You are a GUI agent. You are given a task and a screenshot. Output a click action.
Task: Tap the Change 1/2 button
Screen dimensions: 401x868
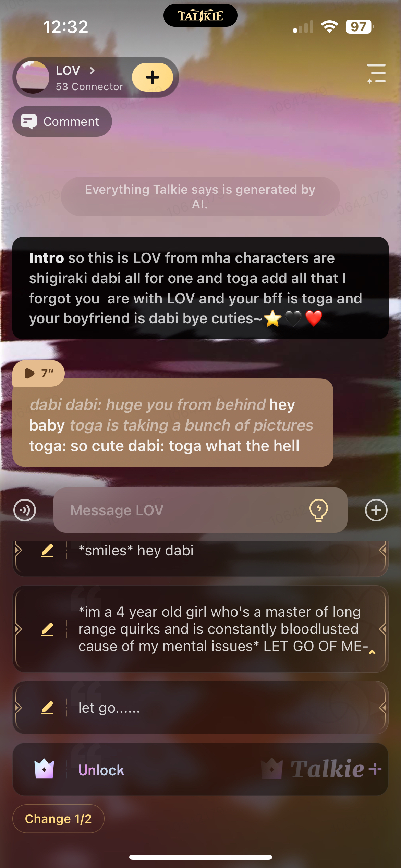pos(58,819)
